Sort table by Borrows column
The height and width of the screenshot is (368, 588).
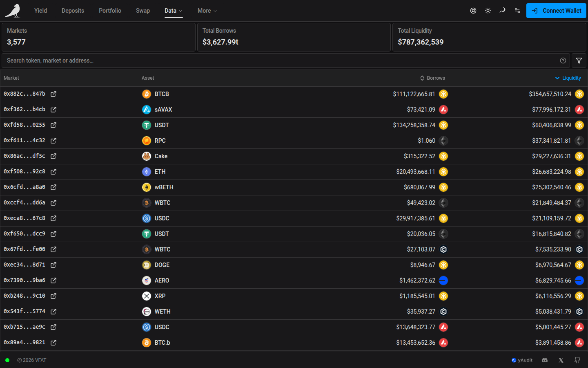click(x=433, y=78)
